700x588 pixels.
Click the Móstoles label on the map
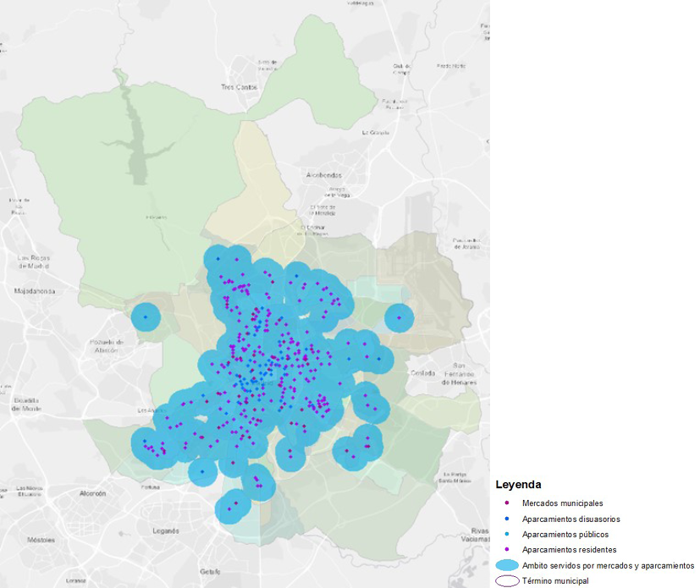click(x=41, y=538)
